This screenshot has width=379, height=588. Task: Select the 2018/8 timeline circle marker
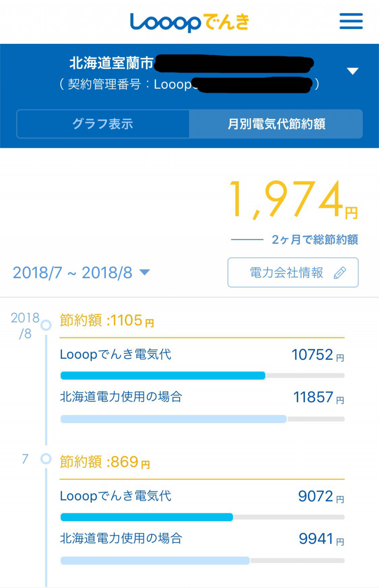click(46, 325)
